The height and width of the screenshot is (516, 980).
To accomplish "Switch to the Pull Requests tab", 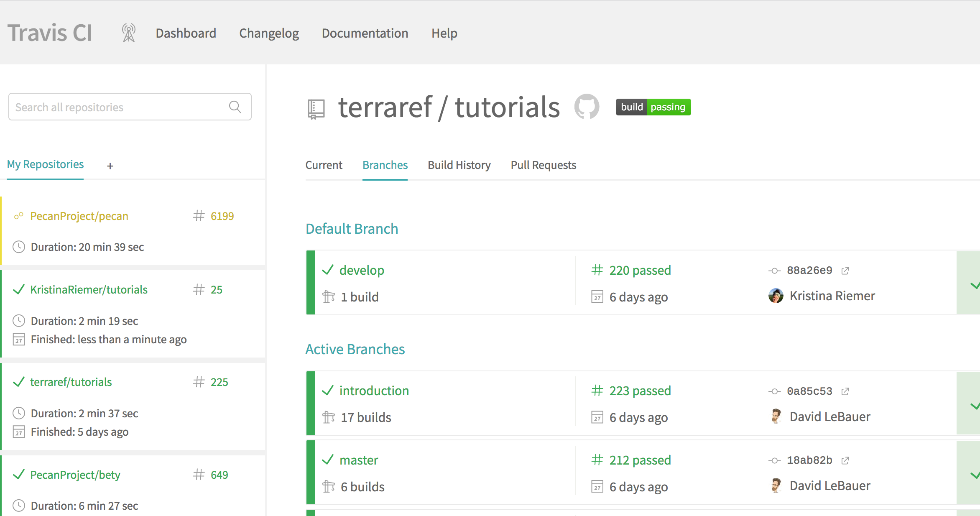I will (543, 165).
